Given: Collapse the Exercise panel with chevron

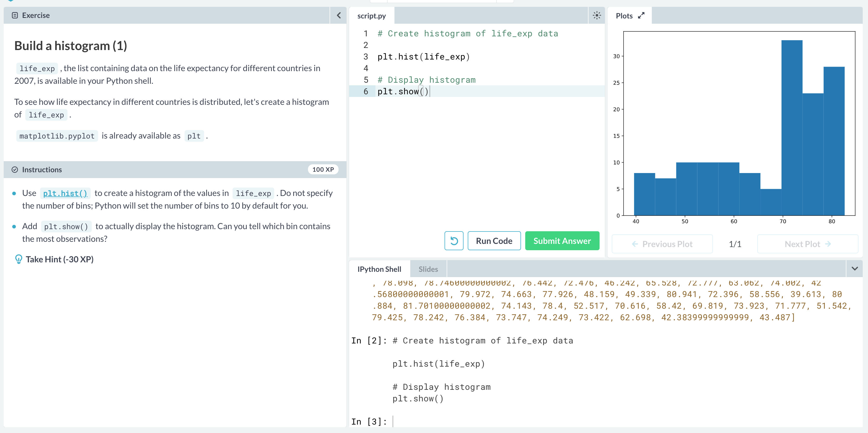Looking at the screenshot, I should click(x=339, y=16).
